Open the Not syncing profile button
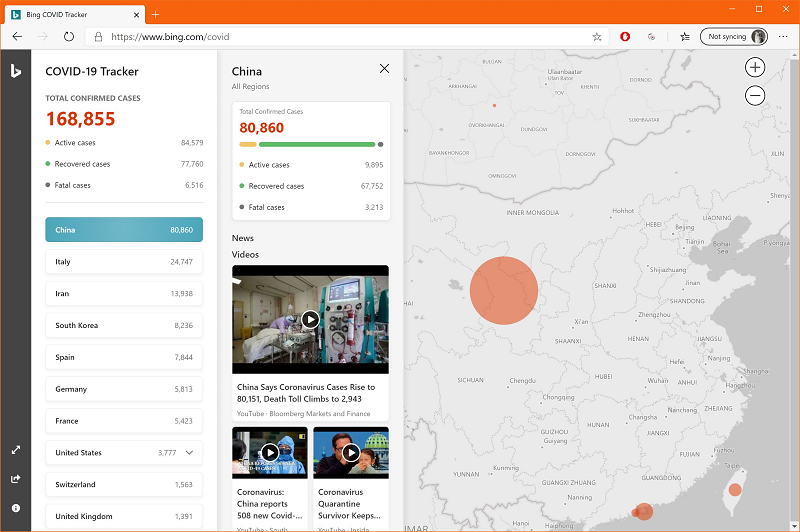This screenshot has width=800, height=532. tap(733, 36)
